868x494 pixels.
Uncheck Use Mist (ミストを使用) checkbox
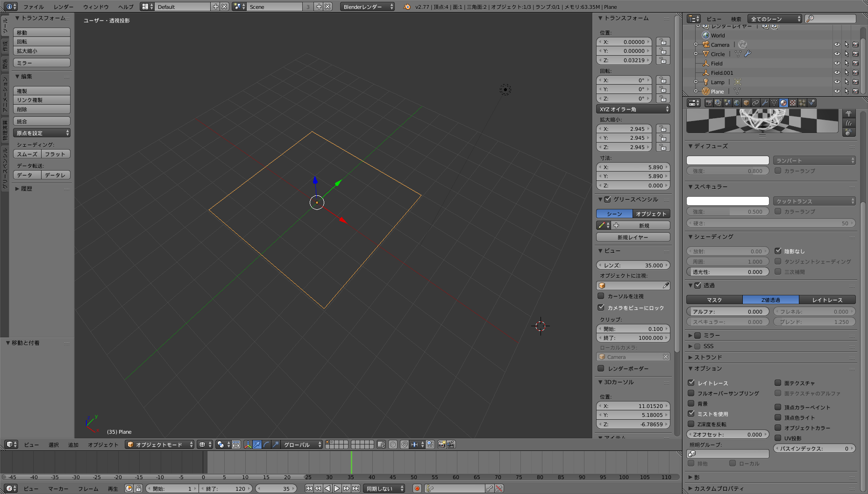[x=691, y=414]
